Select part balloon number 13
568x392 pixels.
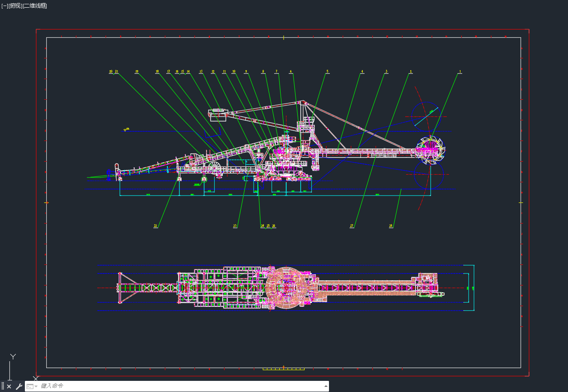pos(201,72)
